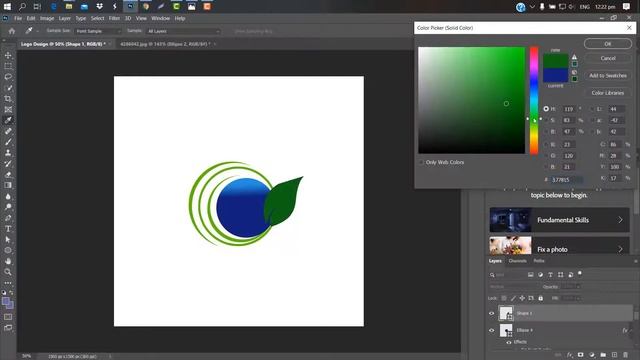The height and width of the screenshot is (360, 640).
Task: Open the Window menu
Action: [x=160, y=18]
